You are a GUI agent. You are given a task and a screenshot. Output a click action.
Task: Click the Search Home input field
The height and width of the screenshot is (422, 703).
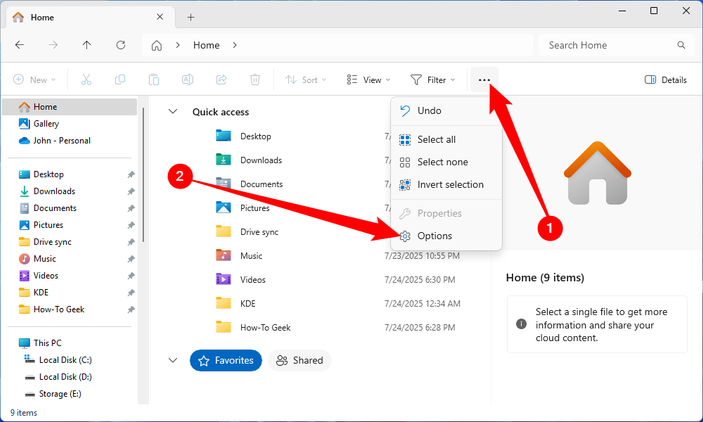pyautogui.click(x=616, y=45)
